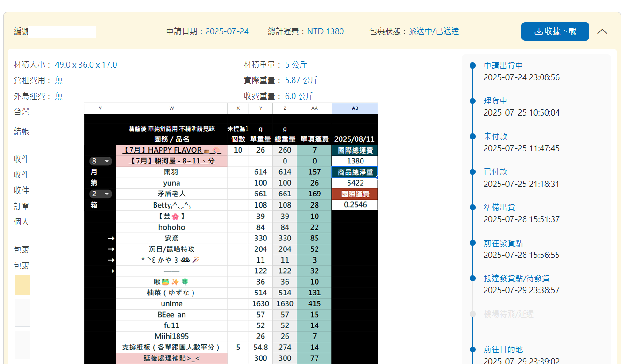Click the 理貨中 status label
This screenshot has width=626, height=364.
[495, 101]
